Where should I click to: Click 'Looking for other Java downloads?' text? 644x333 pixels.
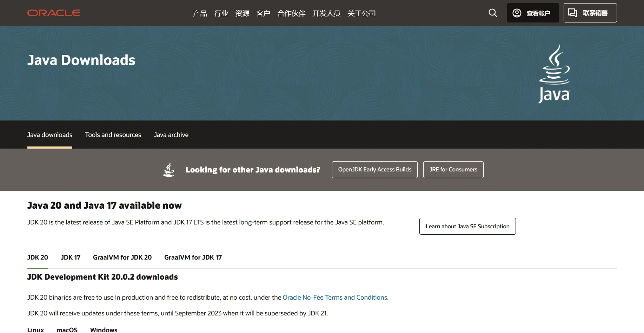coord(253,170)
